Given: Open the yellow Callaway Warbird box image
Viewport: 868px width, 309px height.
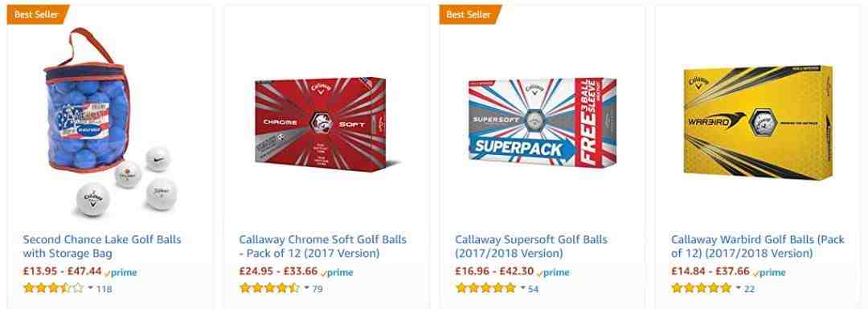Looking at the screenshot, I should (758, 122).
